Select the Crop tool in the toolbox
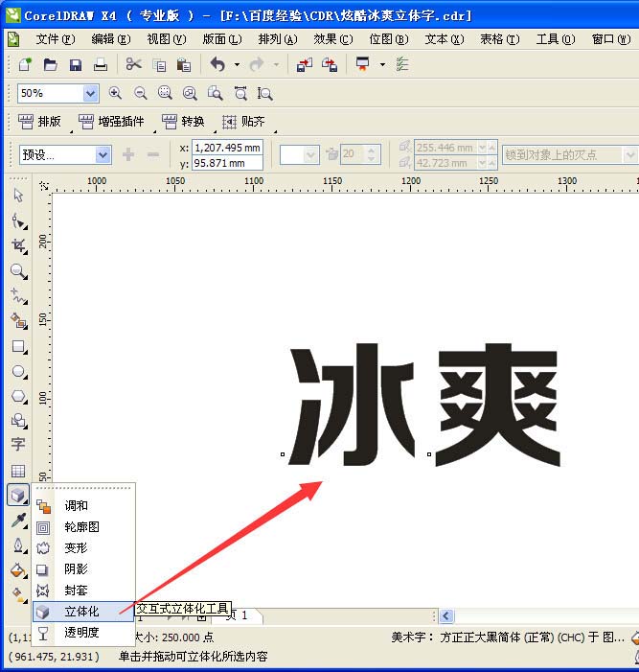 (x=19, y=246)
